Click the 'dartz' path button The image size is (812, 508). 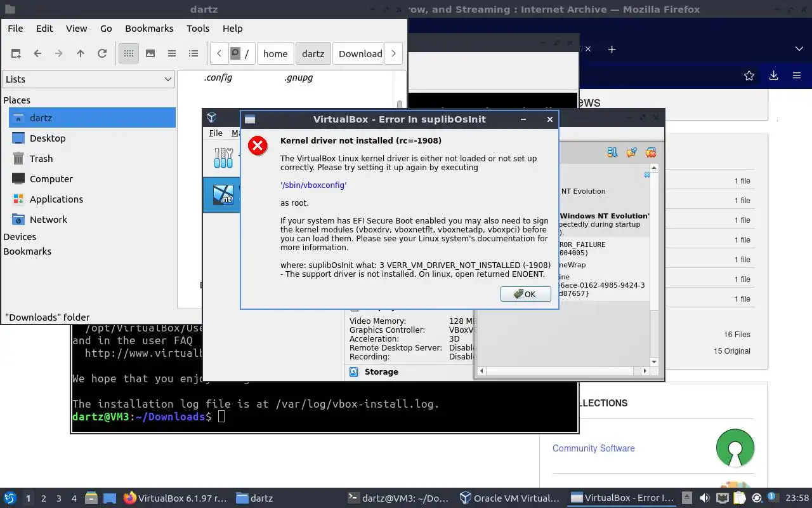(313, 54)
